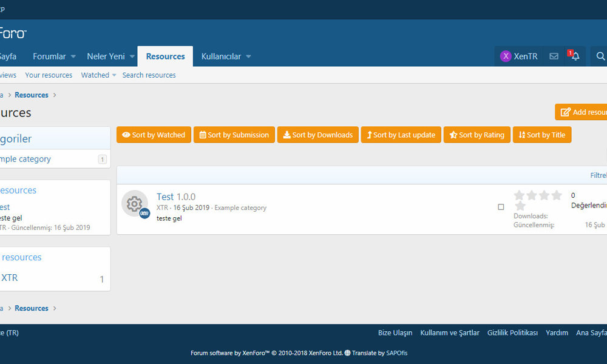This screenshot has height=364, width=607.
Task: Expand the Kullanıcılar dropdown arrow
Action: 248,56
